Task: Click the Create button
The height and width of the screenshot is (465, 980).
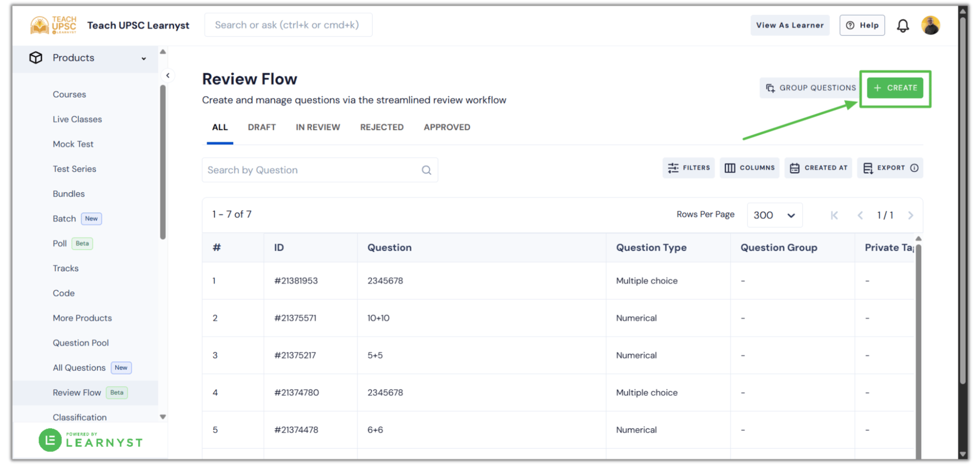Action: pyautogui.click(x=895, y=88)
